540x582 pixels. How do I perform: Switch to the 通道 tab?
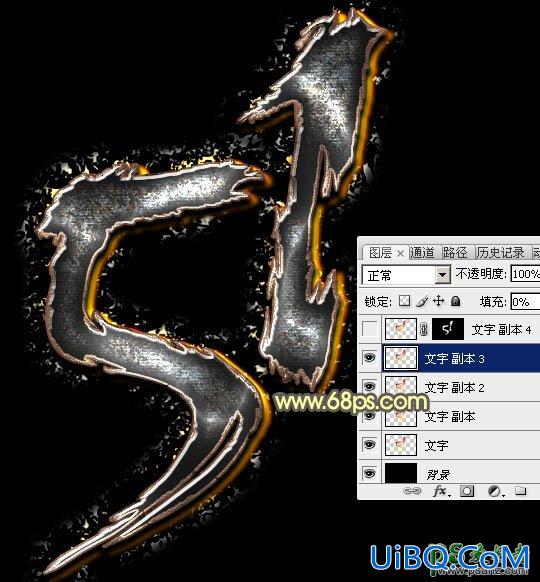[x=422, y=253]
